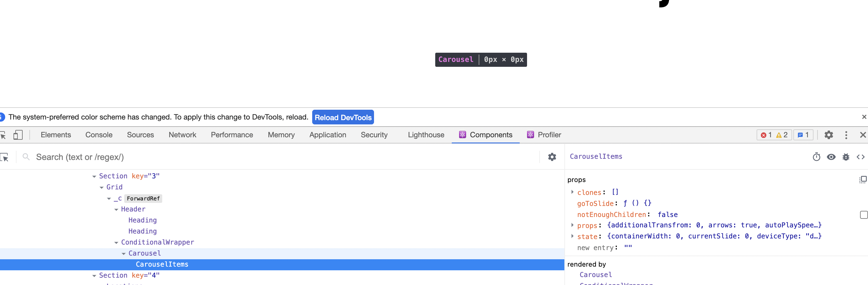Expand the clones array in props
Image resolution: width=868 pixels, height=285 pixels.
572,192
